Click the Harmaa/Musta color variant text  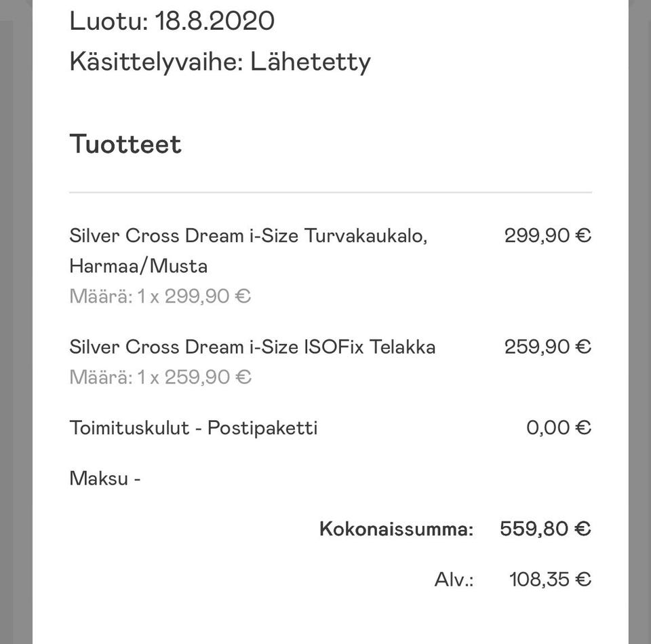pos(138,266)
